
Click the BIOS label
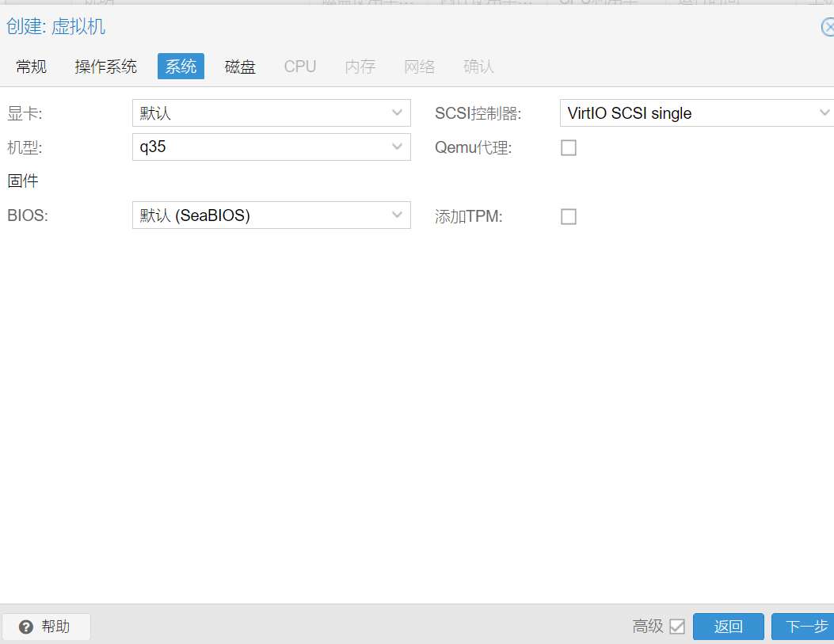(x=28, y=215)
